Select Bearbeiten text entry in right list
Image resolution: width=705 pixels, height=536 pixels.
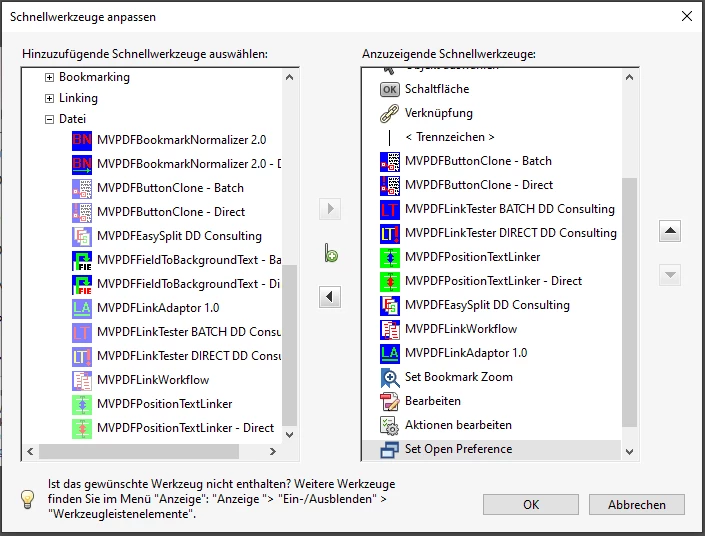coord(433,401)
